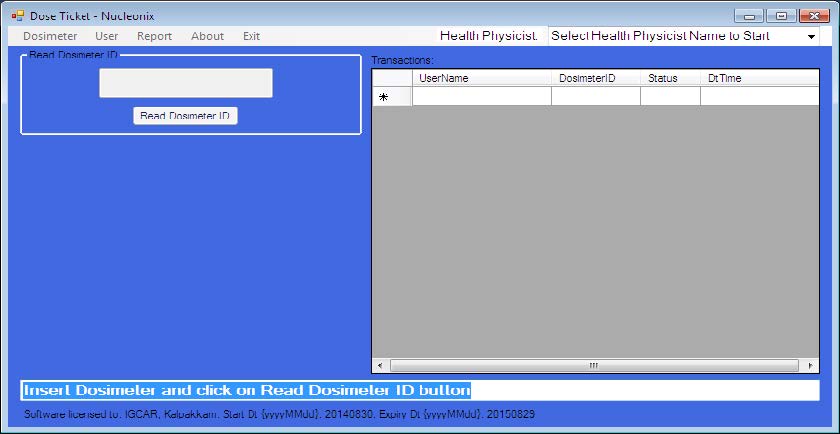Open the Dosimeter menu

click(x=50, y=36)
